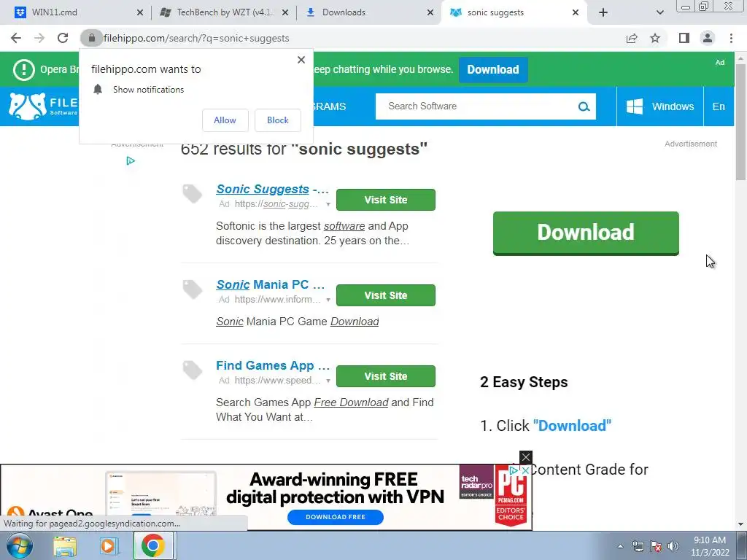Expand the tab search chevron

tap(659, 12)
